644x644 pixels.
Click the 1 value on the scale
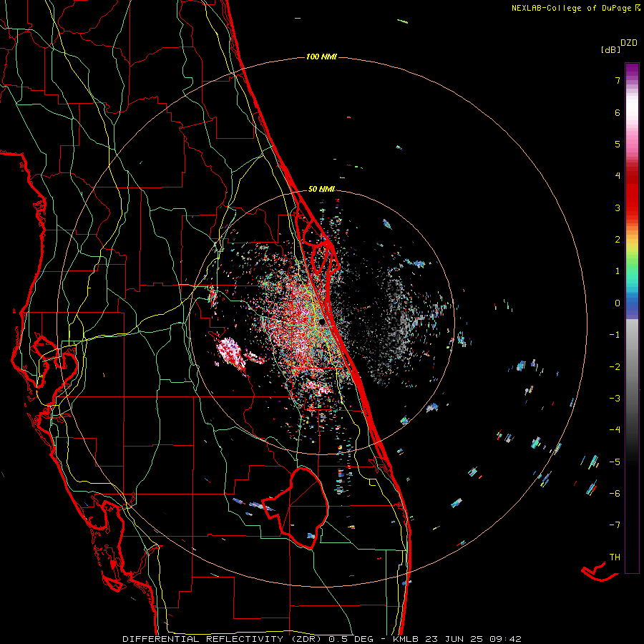pyautogui.click(x=618, y=270)
